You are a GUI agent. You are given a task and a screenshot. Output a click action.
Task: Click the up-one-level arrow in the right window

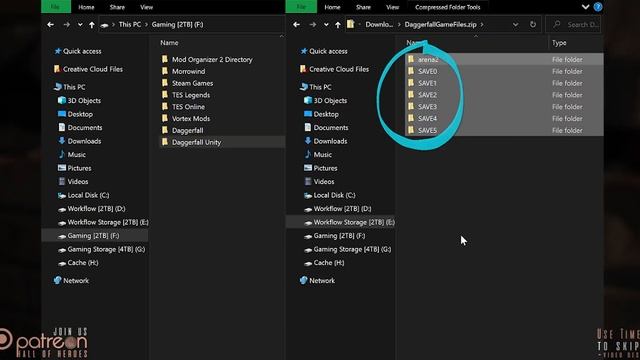coord(338,24)
